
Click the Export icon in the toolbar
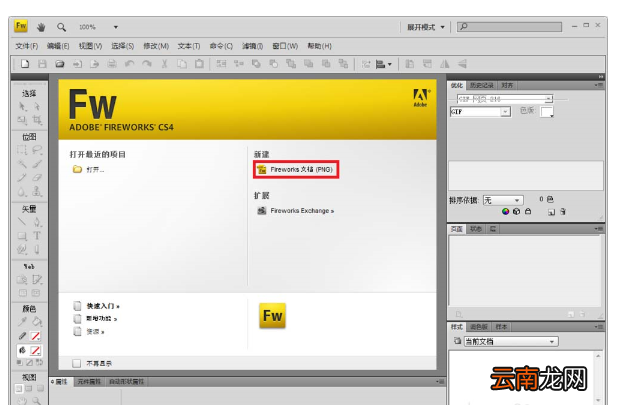point(94,64)
